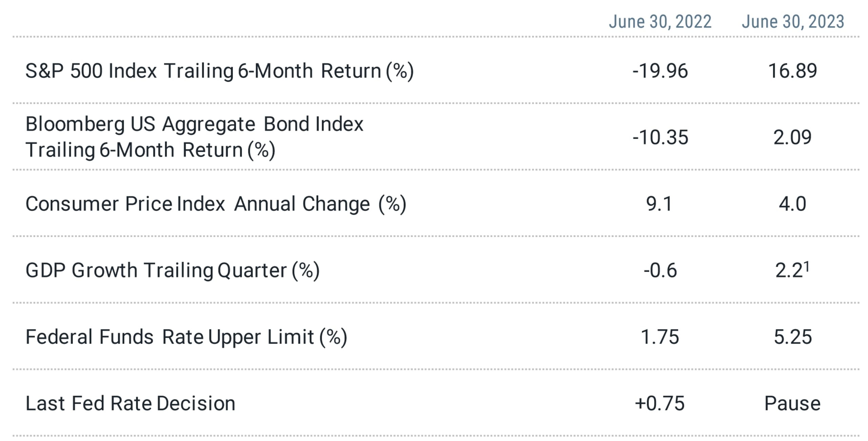Click the 16.89 S&P 500 value

792,71
